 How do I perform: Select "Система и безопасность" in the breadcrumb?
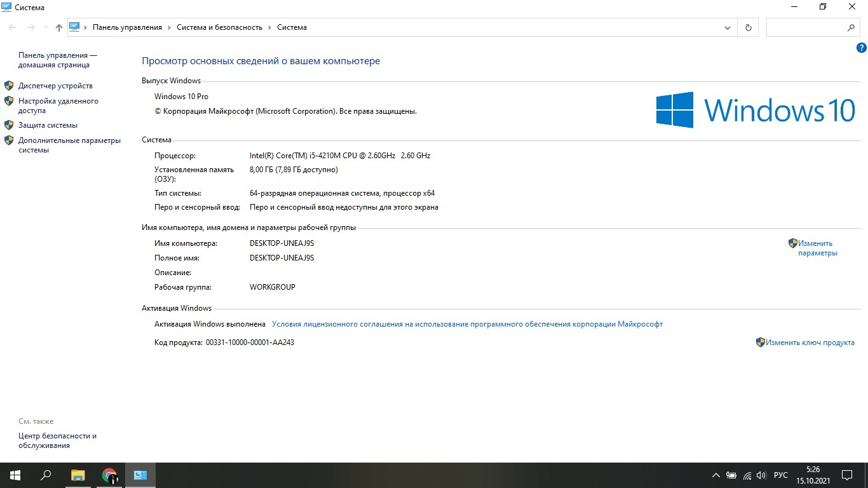pyautogui.click(x=219, y=27)
